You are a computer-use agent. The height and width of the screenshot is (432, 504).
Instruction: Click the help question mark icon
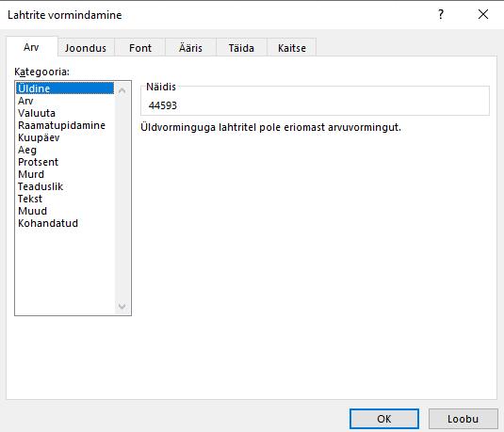[x=441, y=14]
